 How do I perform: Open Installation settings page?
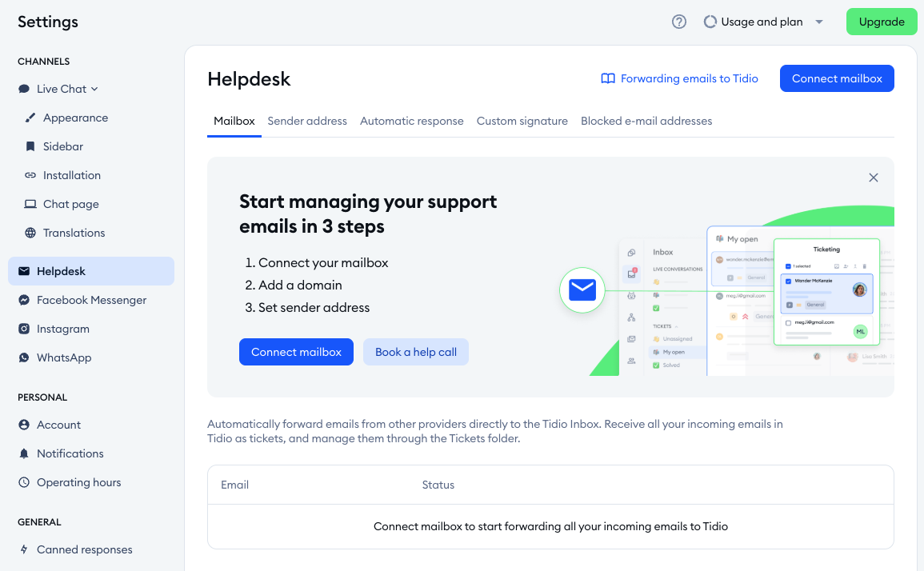72,175
